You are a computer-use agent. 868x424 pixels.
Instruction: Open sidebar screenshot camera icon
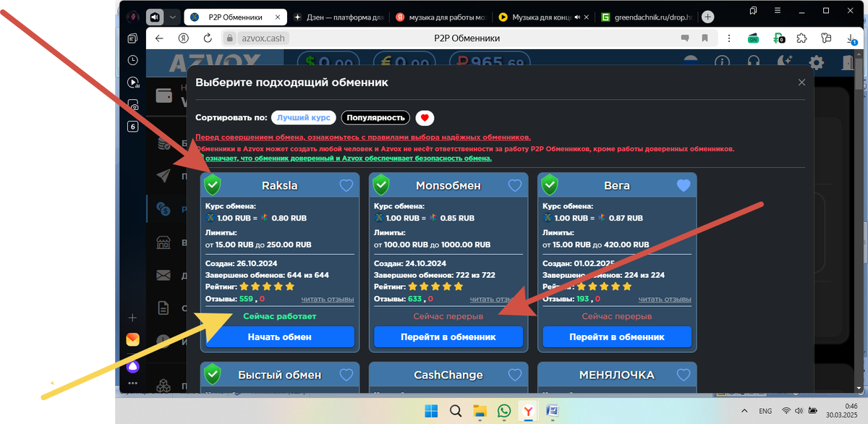[132, 105]
